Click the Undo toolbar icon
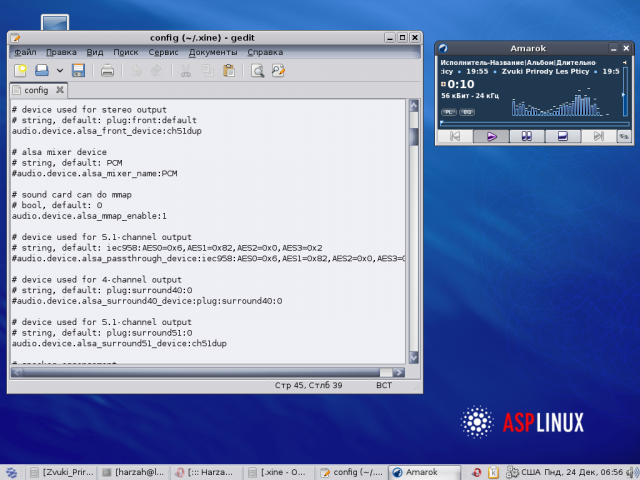640x480 pixels. point(136,71)
